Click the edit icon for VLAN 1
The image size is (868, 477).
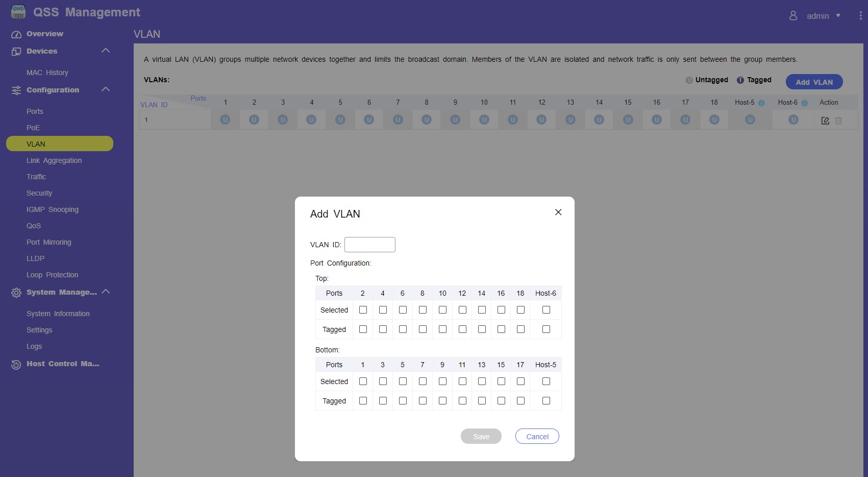(825, 121)
